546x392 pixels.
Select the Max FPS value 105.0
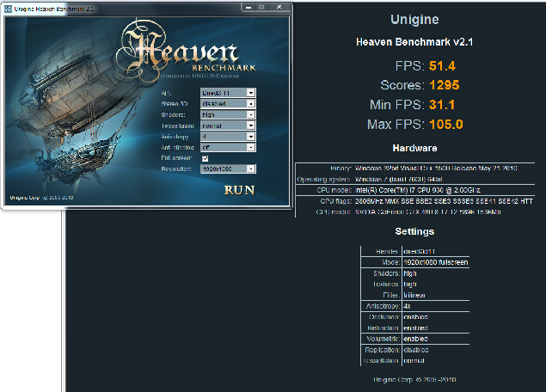tap(446, 125)
